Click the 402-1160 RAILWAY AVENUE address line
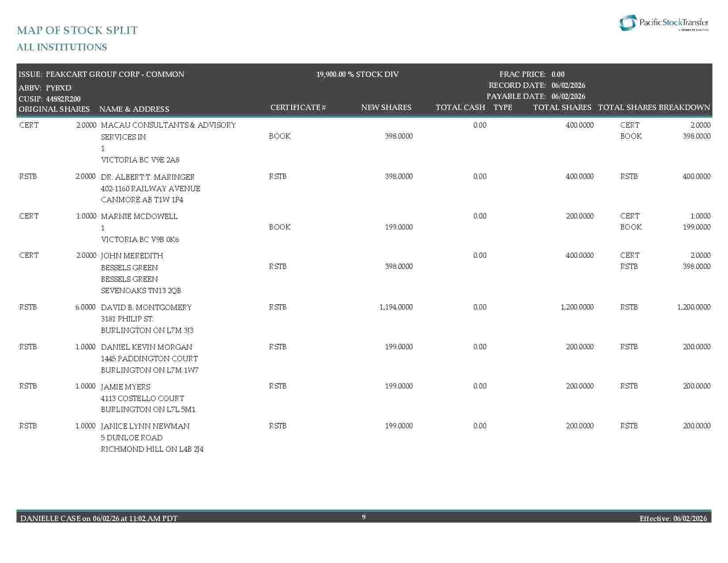Screen dimensions: 728x563 [150, 189]
